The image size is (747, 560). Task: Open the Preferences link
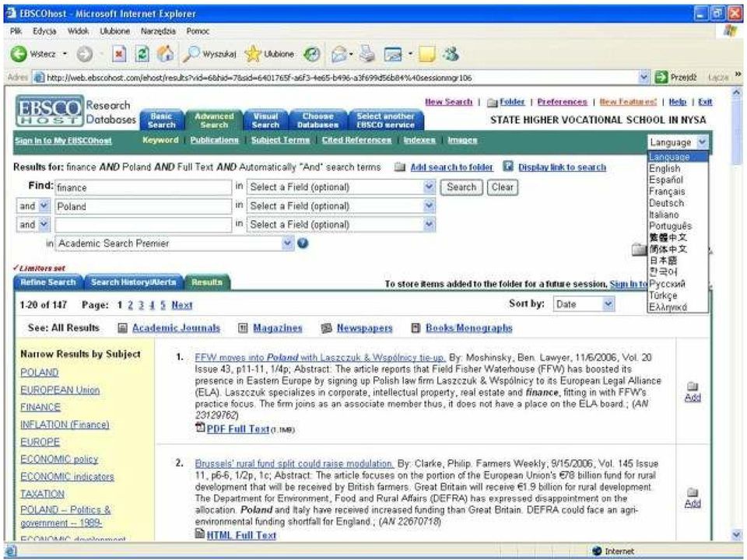562,102
